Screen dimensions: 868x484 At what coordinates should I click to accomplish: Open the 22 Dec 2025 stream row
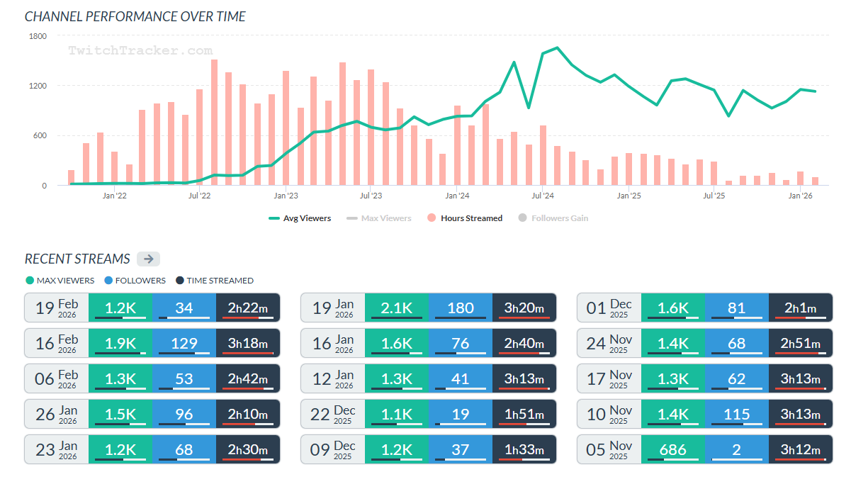coord(429,414)
